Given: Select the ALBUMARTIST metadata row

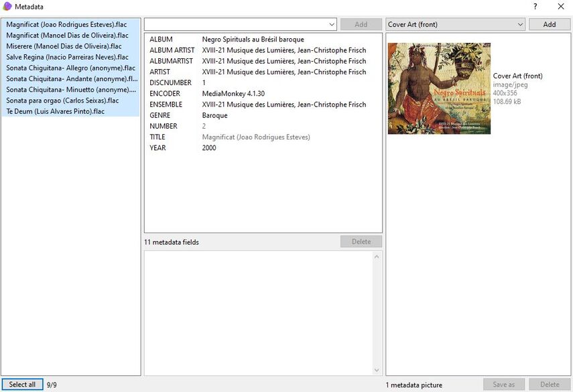Looking at the screenshot, I should [x=263, y=61].
